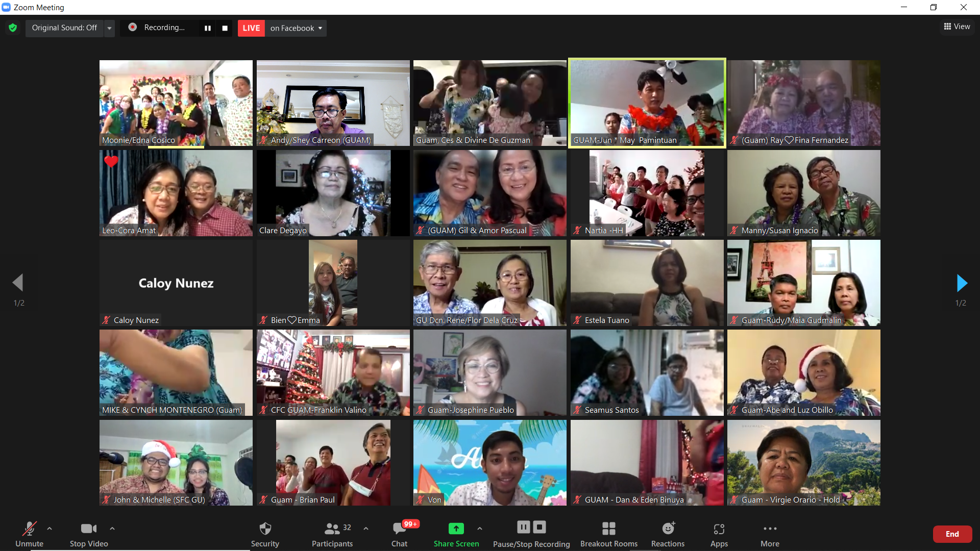Image resolution: width=980 pixels, height=551 pixels.
Task: Expand Share Screen options chevron
Action: (x=480, y=529)
